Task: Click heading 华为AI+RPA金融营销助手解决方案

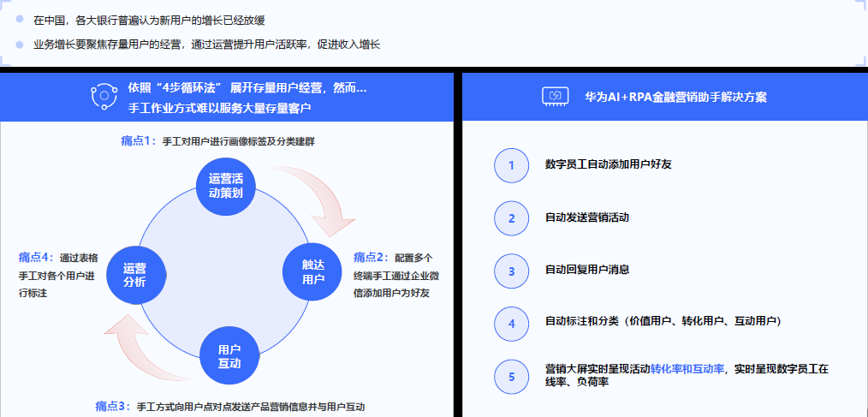Action: tap(676, 97)
